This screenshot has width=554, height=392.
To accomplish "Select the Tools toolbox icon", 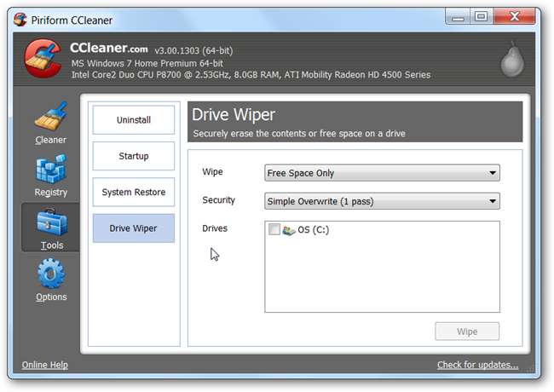I will tap(50, 222).
